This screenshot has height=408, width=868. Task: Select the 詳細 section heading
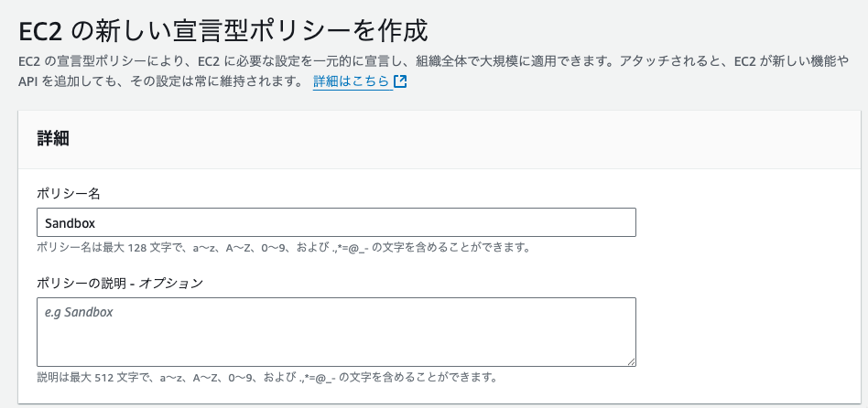click(x=53, y=139)
